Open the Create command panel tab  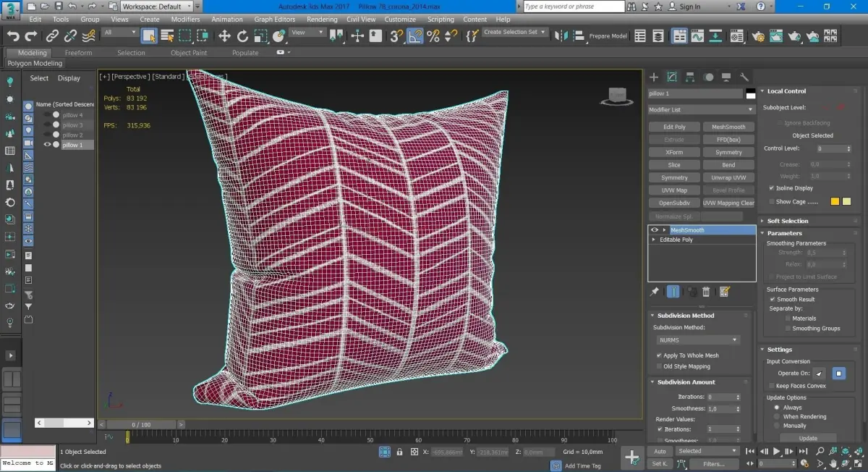coord(654,77)
